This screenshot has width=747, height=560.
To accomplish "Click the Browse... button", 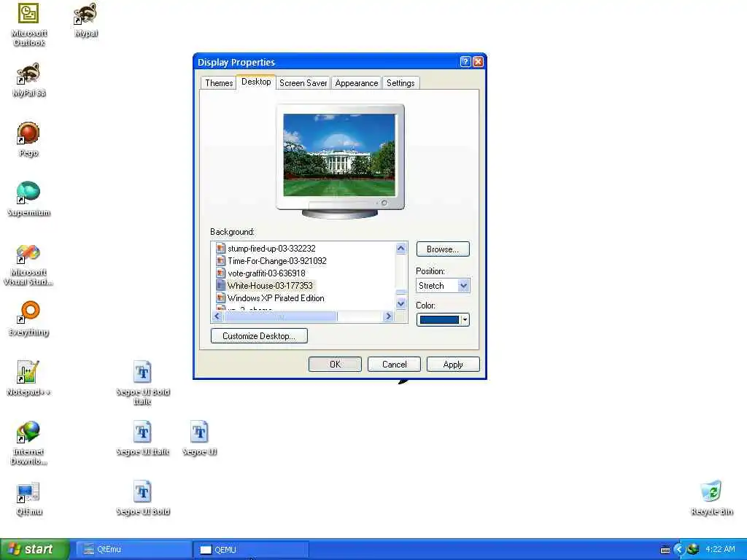I will coord(443,249).
